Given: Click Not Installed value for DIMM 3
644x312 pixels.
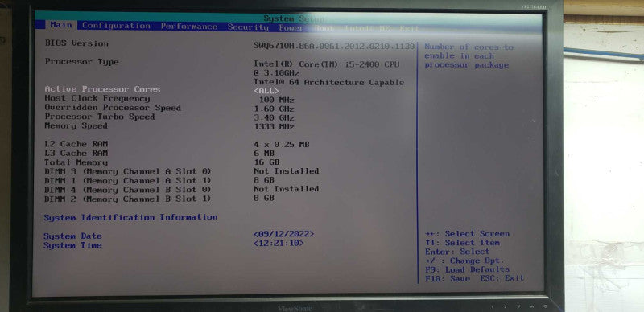Looking at the screenshot, I should [287, 171].
